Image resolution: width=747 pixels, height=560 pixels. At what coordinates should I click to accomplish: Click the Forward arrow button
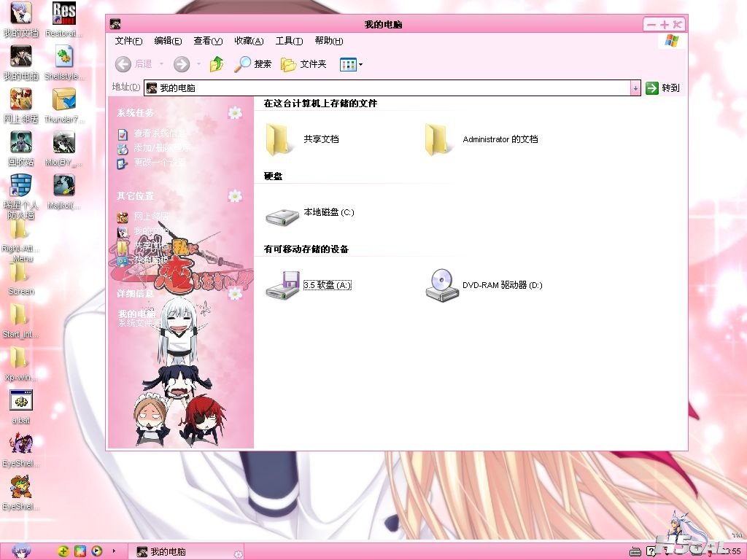(182, 64)
